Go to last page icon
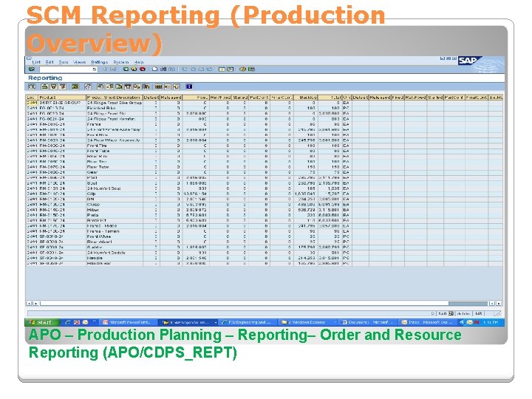 (210, 69)
